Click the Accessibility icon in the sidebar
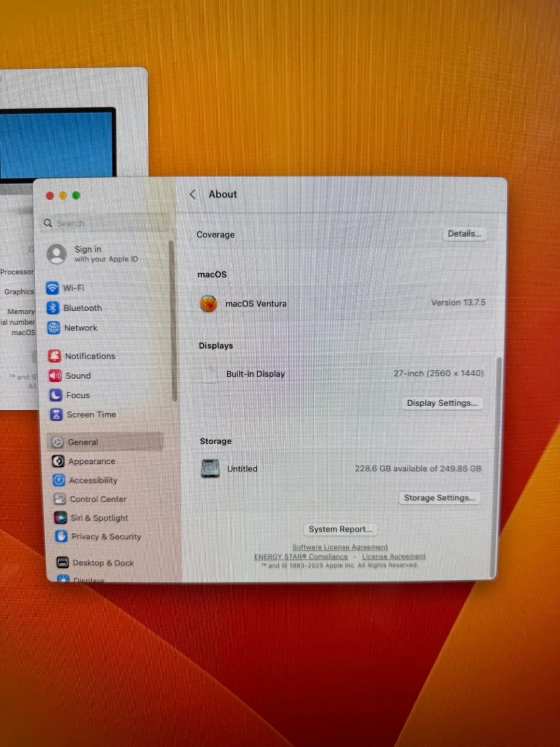 (x=59, y=480)
